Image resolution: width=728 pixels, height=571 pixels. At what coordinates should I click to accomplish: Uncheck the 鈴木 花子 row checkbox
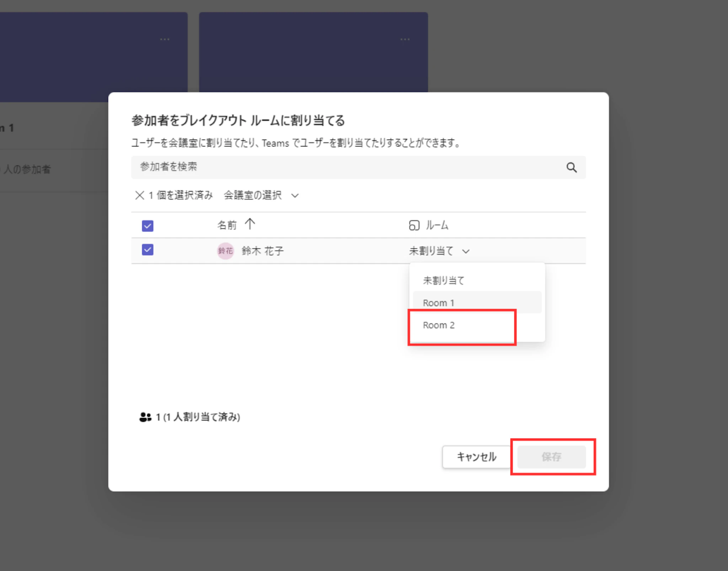tap(148, 250)
